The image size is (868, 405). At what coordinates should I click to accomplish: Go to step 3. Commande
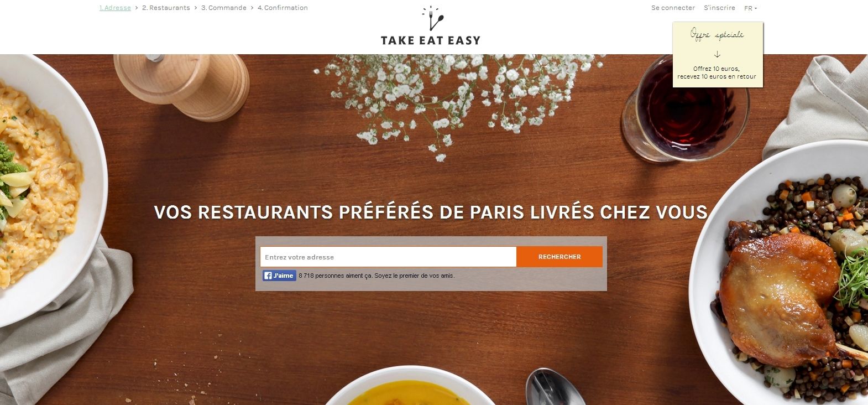pos(224,8)
